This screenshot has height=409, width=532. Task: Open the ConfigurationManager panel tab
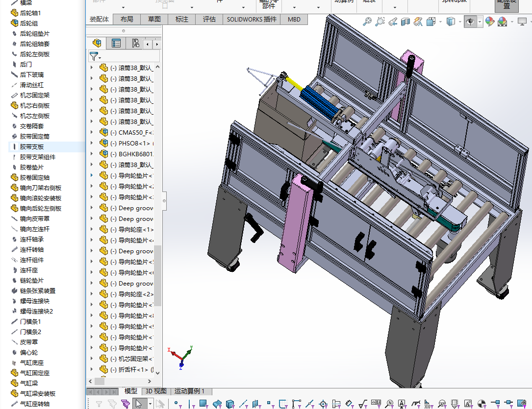pyautogui.click(x=136, y=44)
